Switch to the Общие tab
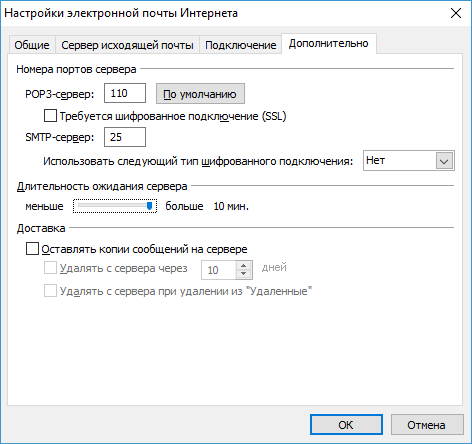The image size is (472, 444). (32, 45)
